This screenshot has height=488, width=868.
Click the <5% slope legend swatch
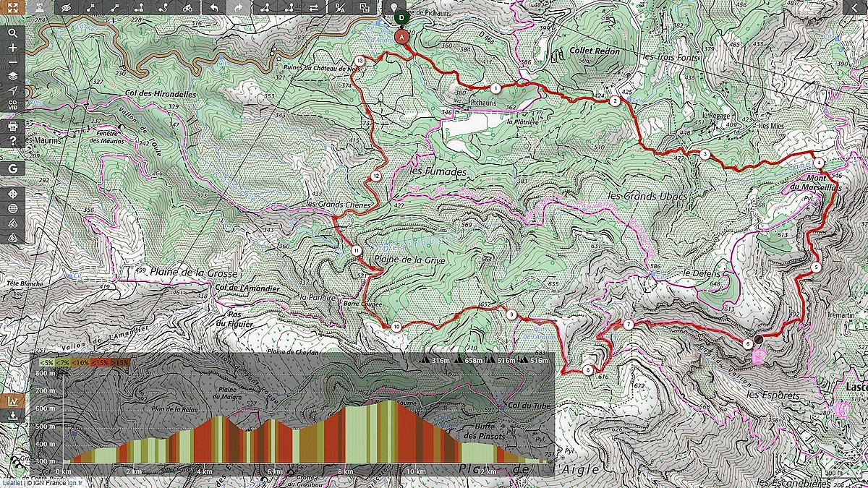point(47,362)
